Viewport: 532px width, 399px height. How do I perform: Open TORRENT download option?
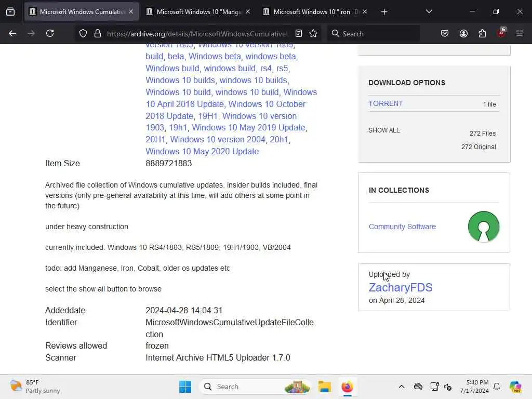point(385,103)
